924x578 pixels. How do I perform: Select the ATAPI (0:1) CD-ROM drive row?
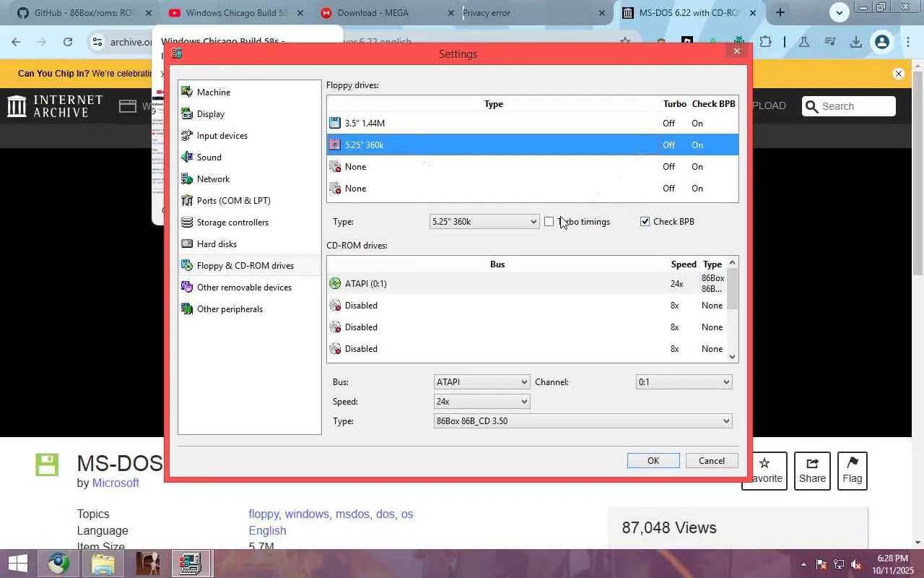pyautogui.click(x=527, y=283)
